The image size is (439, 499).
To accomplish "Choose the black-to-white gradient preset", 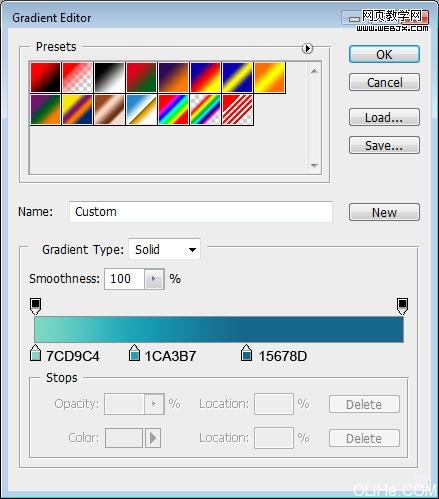I will [x=109, y=77].
